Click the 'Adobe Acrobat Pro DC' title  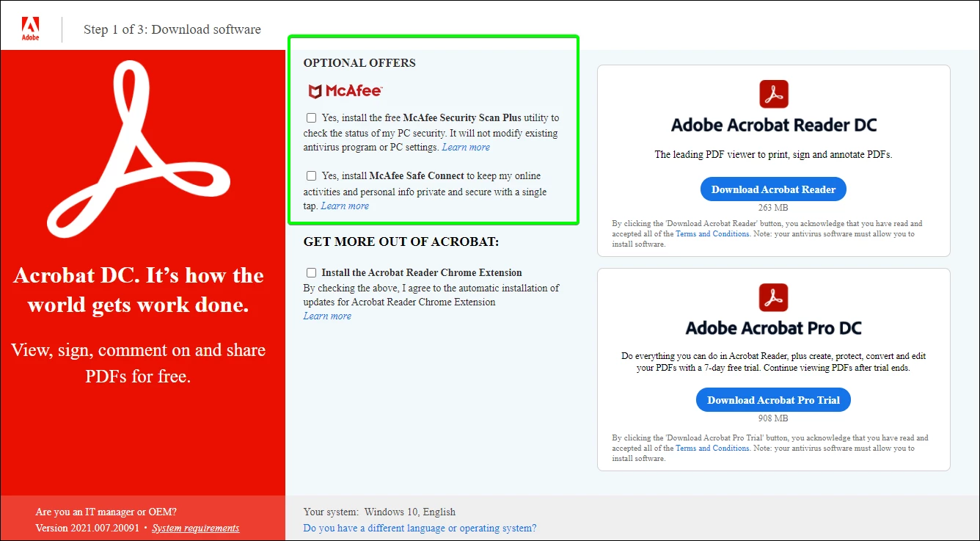tap(774, 328)
